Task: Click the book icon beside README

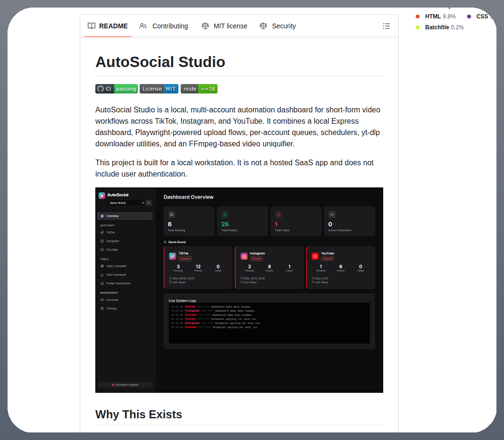Action: 92,26
